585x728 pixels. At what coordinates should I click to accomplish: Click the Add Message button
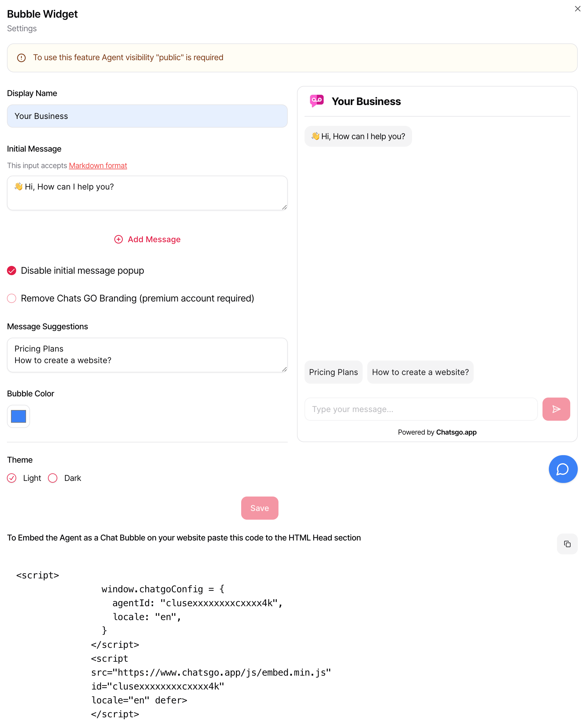coord(147,239)
